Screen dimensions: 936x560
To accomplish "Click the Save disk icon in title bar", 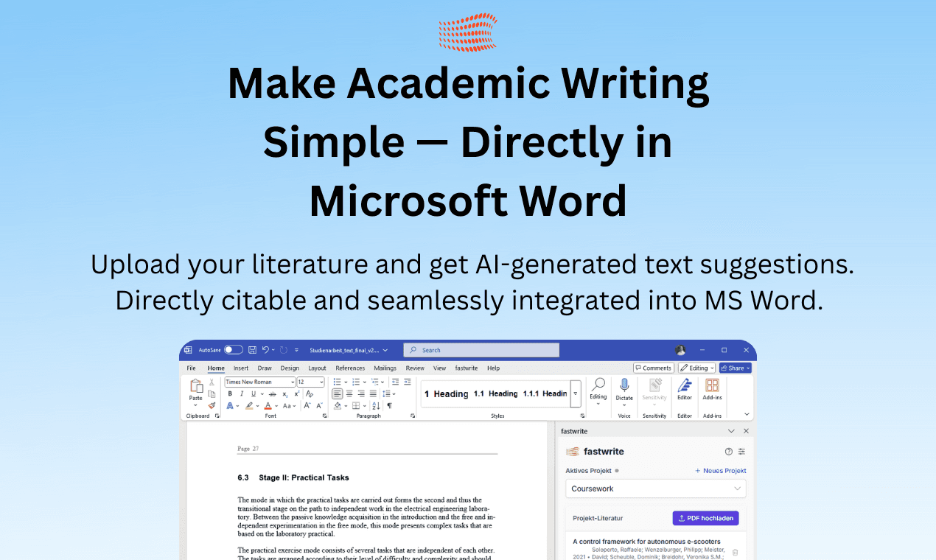I will point(252,350).
